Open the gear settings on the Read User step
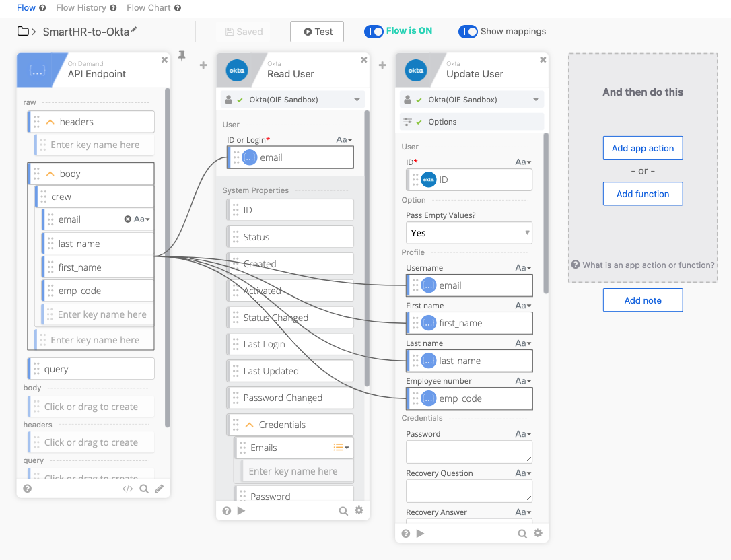Image resolution: width=731 pixels, height=560 pixels. pos(359,510)
